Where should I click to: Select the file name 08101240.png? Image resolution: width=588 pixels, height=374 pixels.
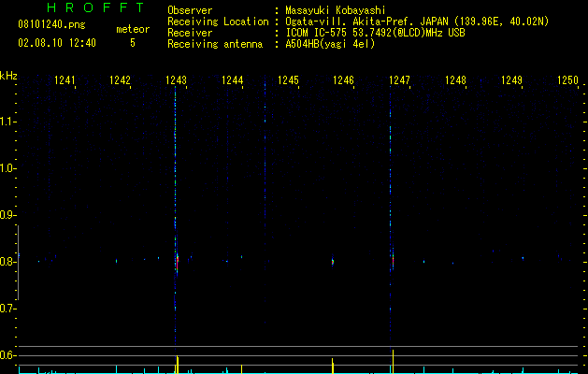point(51,25)
